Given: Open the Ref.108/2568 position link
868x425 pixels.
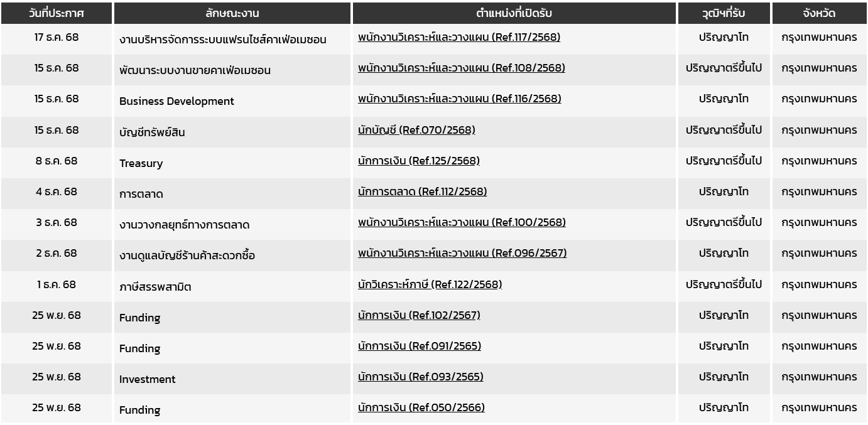Looking at the screenshot, I should tap(461, 68).
